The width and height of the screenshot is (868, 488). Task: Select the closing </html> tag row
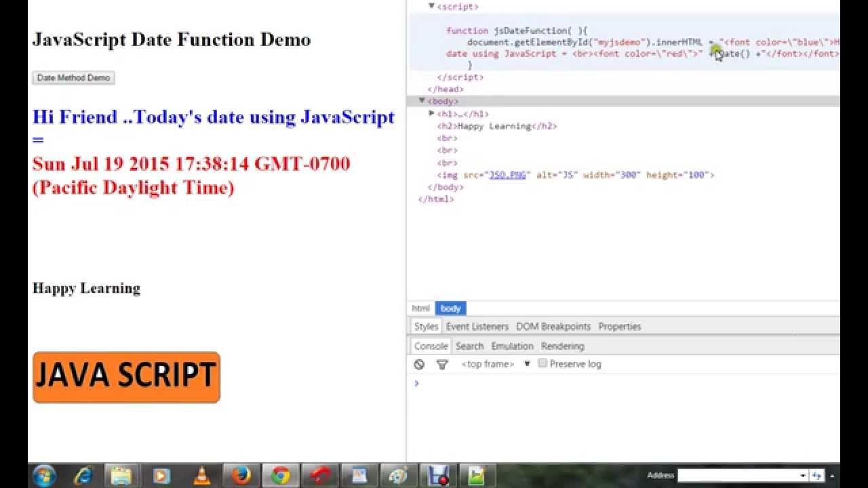pyautogui.click(x=436, y=199)
